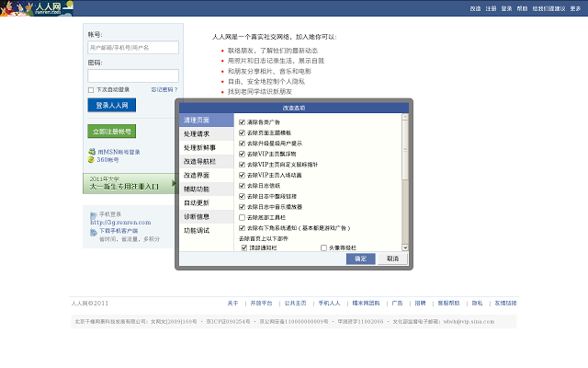Focus the 密码 password input field
Viewport: 588px width, 368px height.
(x=133, y=75)
